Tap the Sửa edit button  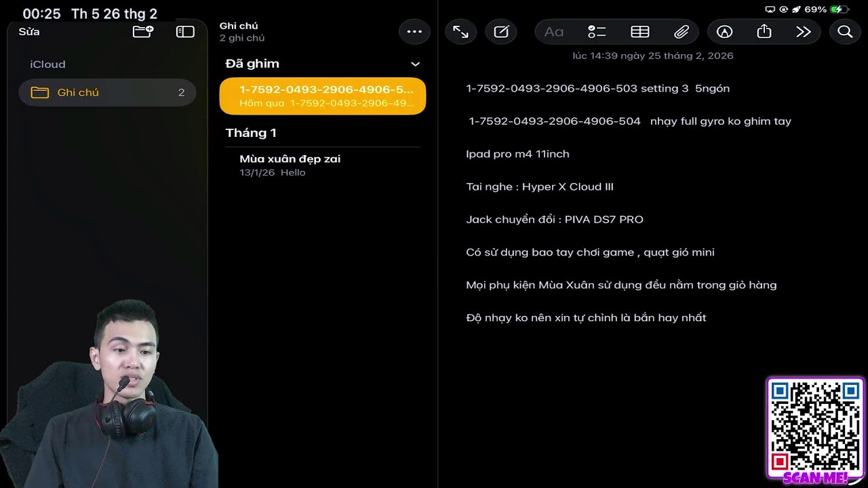pyautogui.click(x=29, y=32)
